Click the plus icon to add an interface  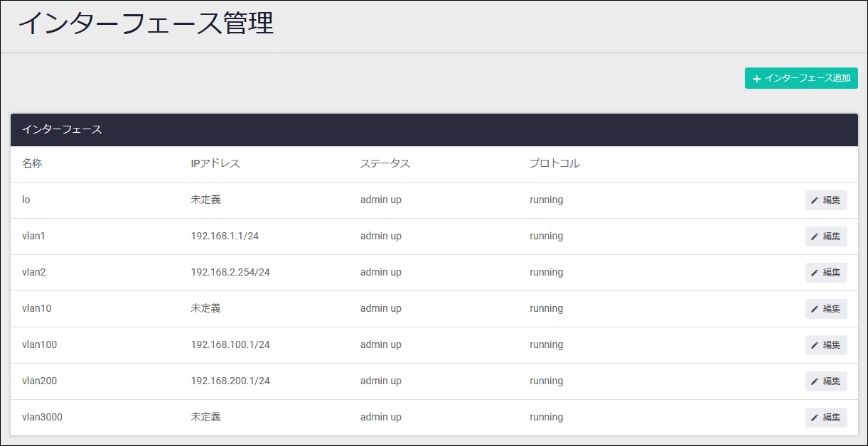[756, 78]
